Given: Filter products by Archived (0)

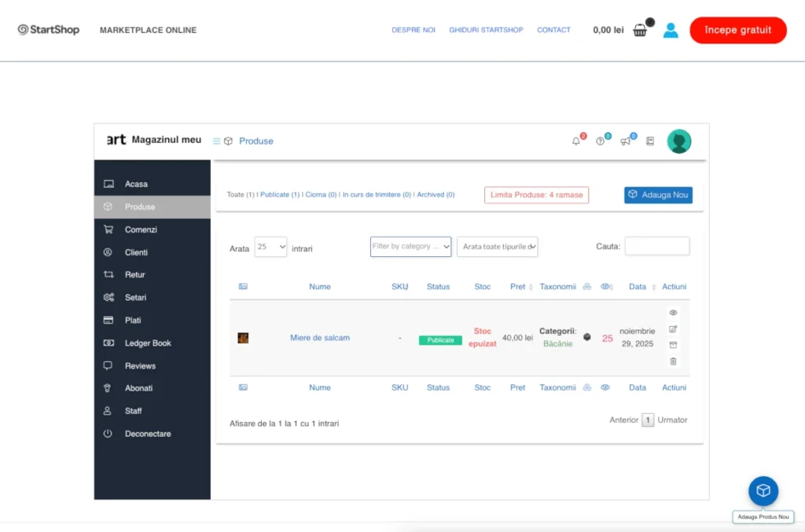Looking at the screenshot, I should pos(436,194).
